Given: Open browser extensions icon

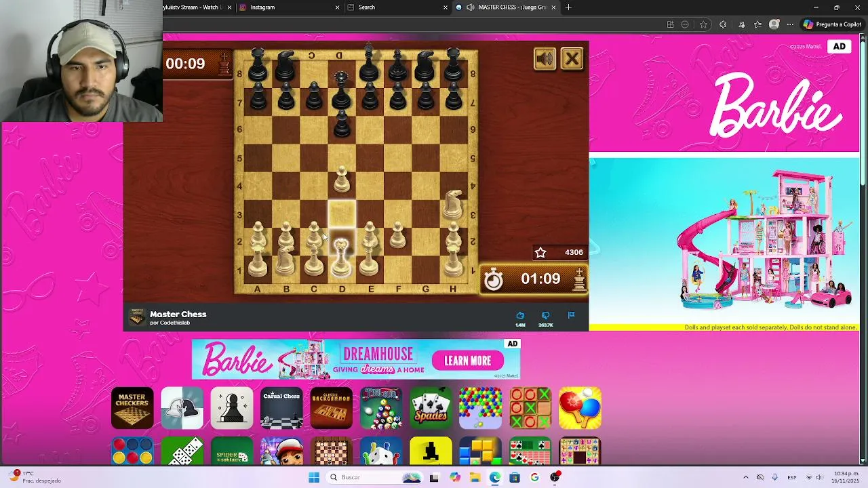Looking at the screenshot, I should tap(723, 24).
